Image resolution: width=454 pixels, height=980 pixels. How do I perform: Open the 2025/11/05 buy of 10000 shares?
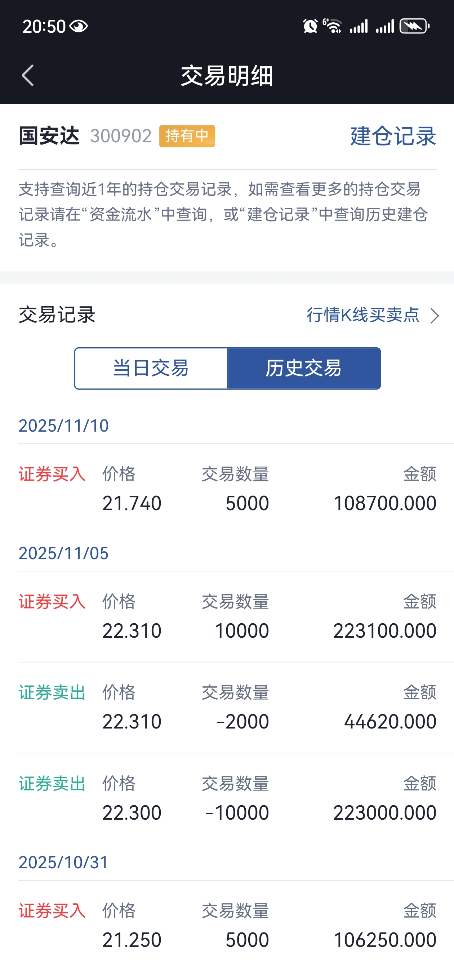[x=227, y=616]
